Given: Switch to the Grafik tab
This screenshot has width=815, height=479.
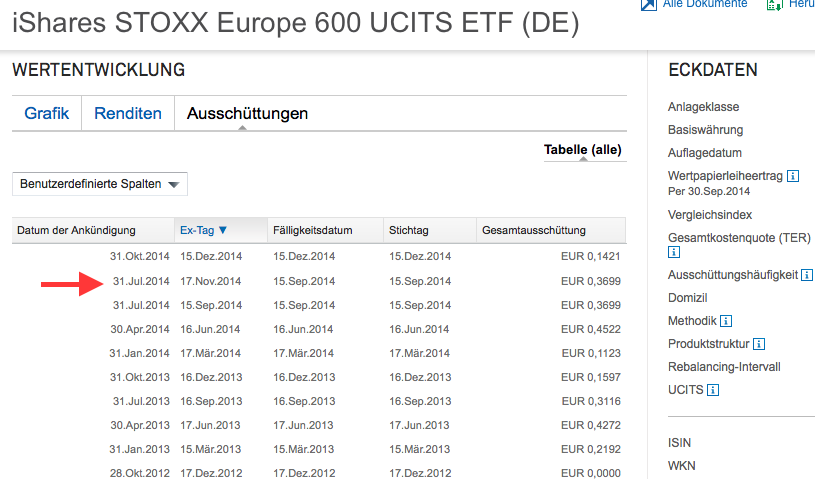Looking at the screenshot, I should 47,114.
